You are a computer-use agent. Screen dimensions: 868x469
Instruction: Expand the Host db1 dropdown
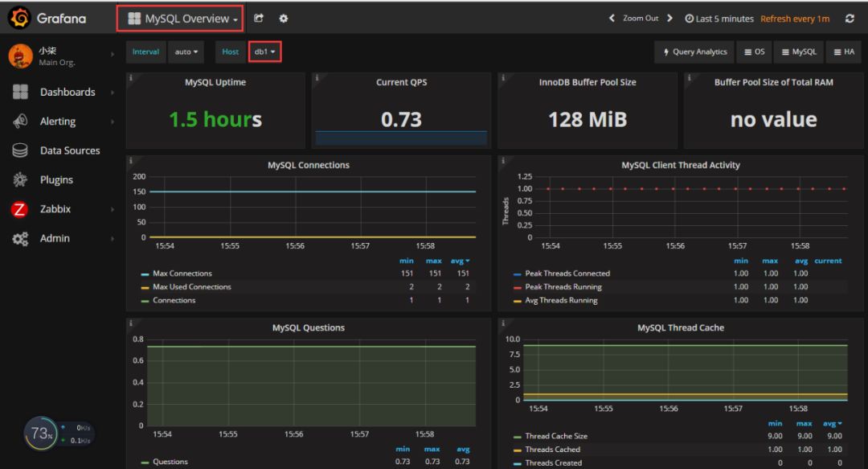(x=264, y=51)
